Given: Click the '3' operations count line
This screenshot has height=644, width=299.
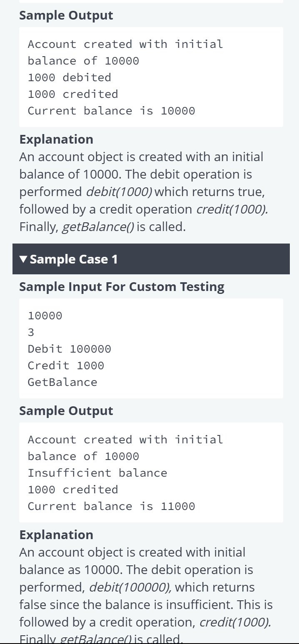Looking at the screenshot, I should tap(31, 332).
